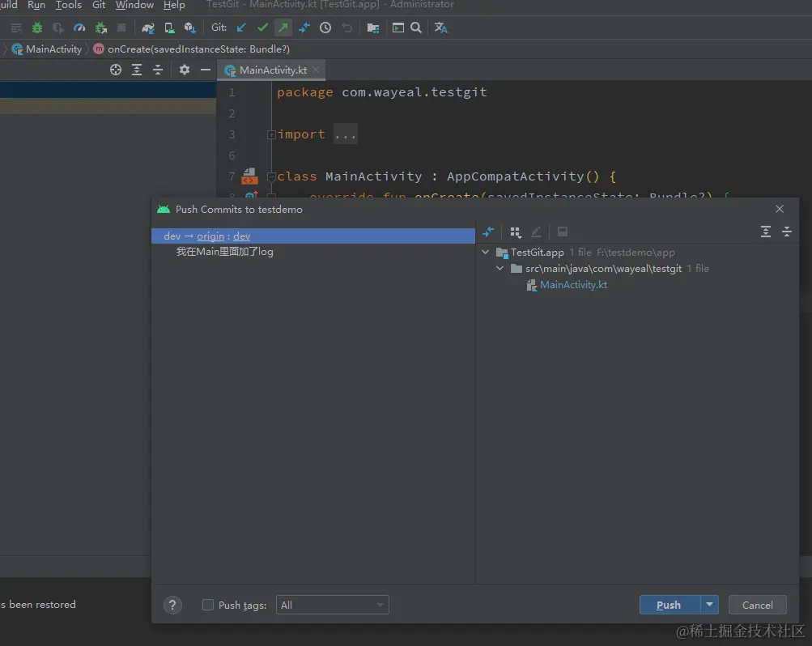Click the Search Everywhere magnifier icon

416,28
